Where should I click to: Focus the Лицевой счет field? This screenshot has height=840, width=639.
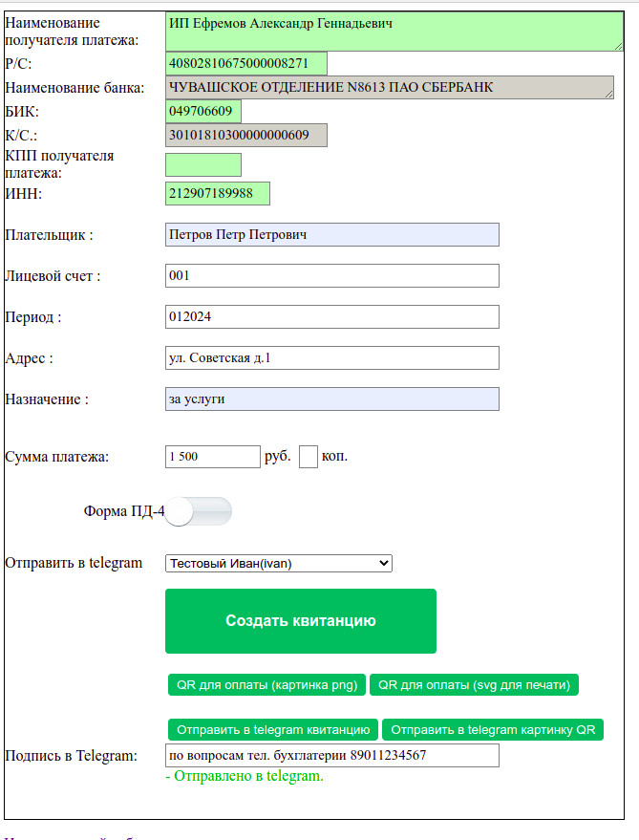[331, 275]
